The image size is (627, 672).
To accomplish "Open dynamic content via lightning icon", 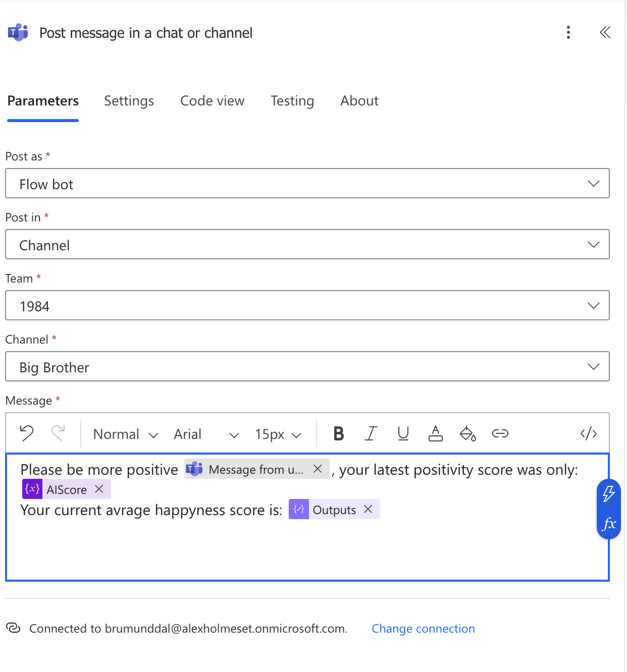I will pyautogui.click(x=609, y=494).
